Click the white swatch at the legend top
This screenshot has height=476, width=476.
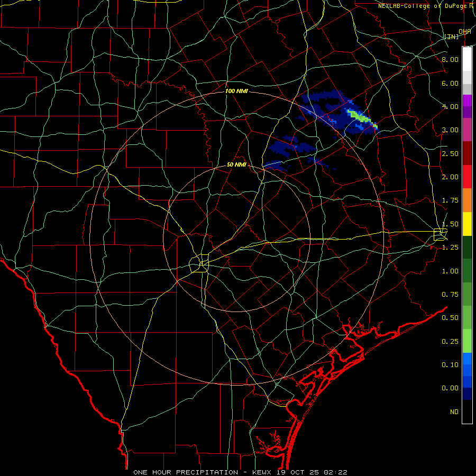467,59
